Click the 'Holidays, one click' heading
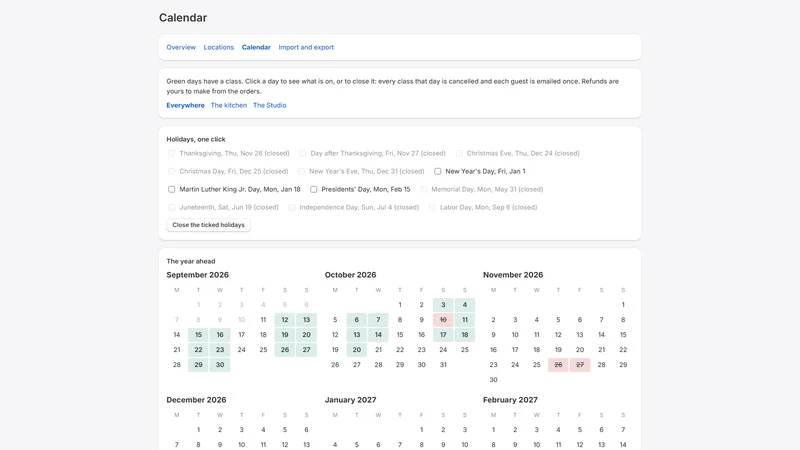This screenshot has height=450, width=800. pos(195,139)
